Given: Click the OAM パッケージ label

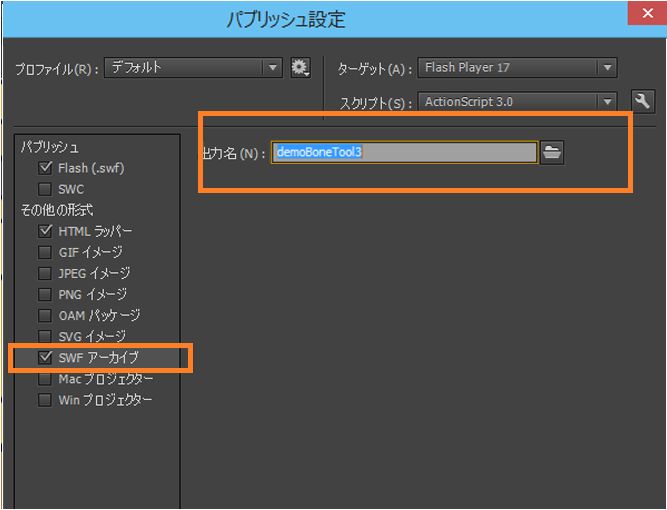Looking at the screenshot, I should click(100, 316).
